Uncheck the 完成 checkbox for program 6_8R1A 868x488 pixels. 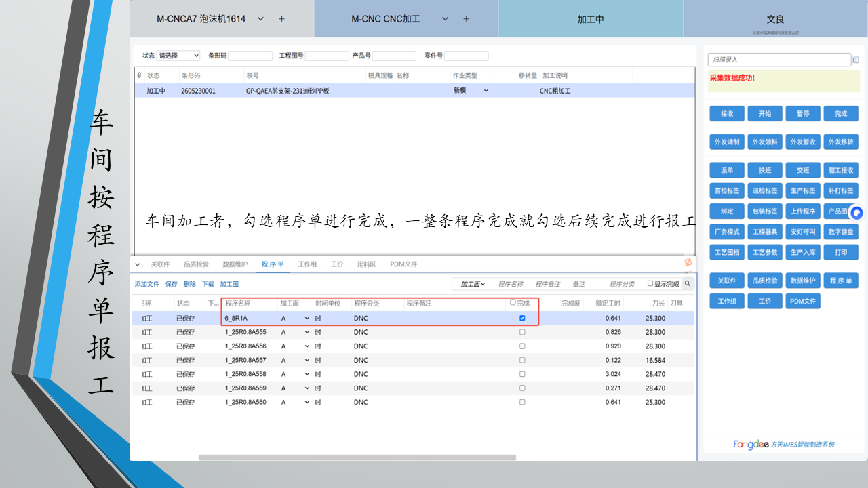point(522,318)
